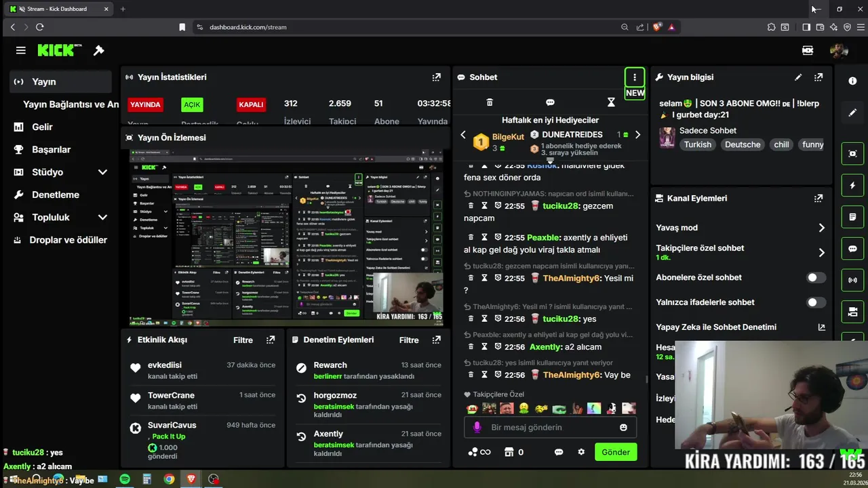Open Chrome from the taskbar
The image size is (868, 488).
click(169, 479)
